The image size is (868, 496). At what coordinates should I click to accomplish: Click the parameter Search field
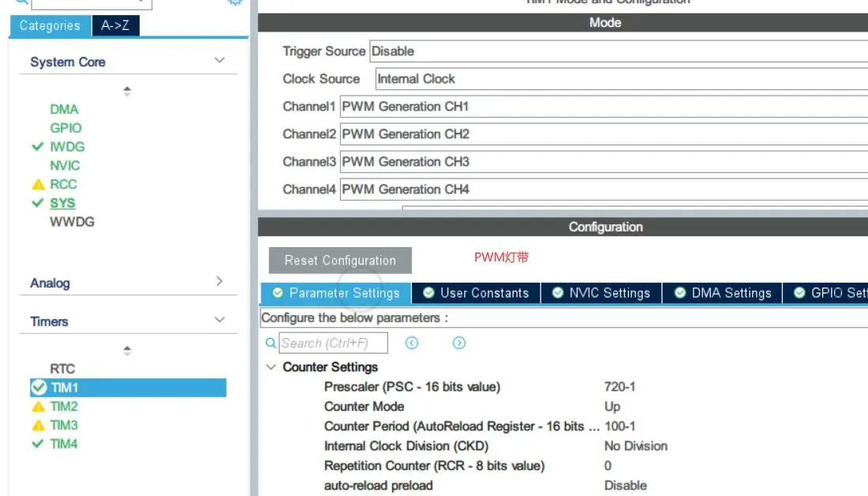coord(334,343)
